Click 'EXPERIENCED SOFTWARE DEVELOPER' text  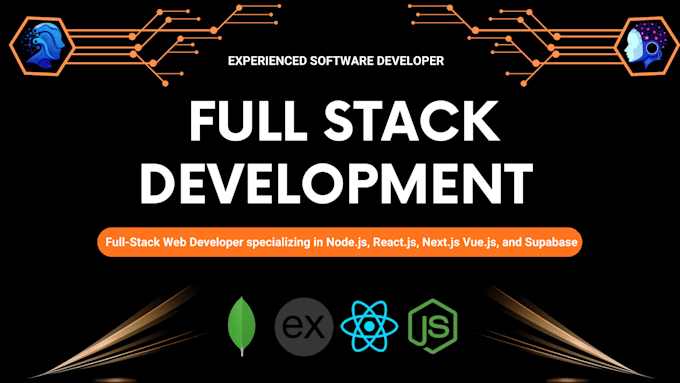[x=336, y=61]
